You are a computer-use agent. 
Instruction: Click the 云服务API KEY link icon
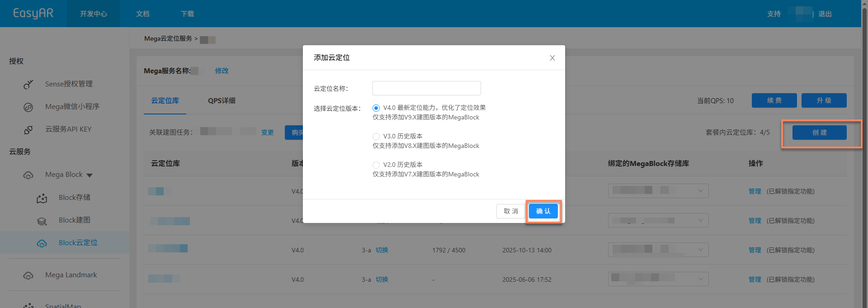(x=28, y=130)
